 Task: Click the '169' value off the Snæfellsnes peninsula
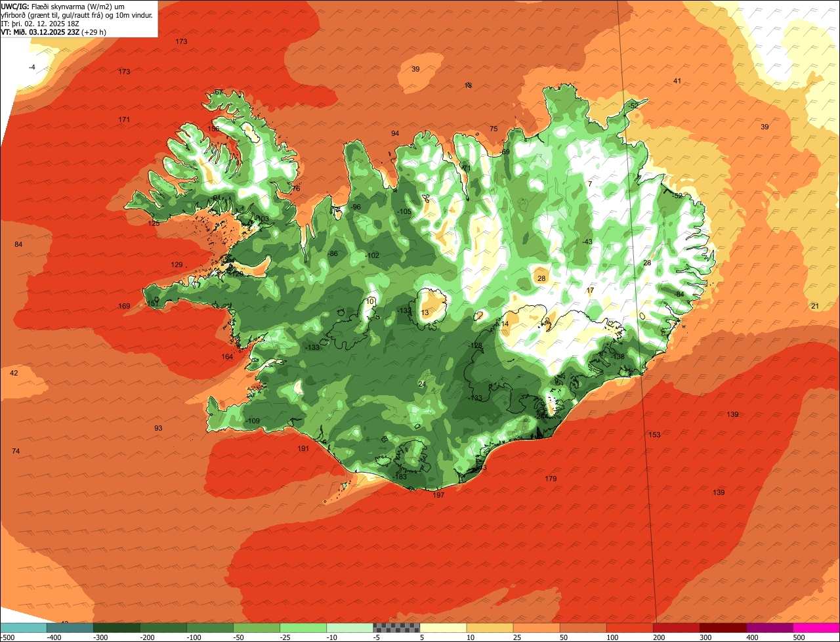[124, 306]
